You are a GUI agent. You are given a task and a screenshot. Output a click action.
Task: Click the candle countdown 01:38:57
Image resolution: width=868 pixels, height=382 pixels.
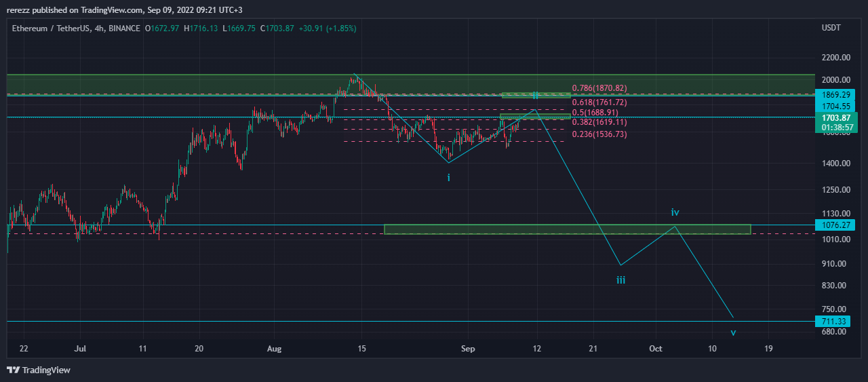click(x=835, y=127)
